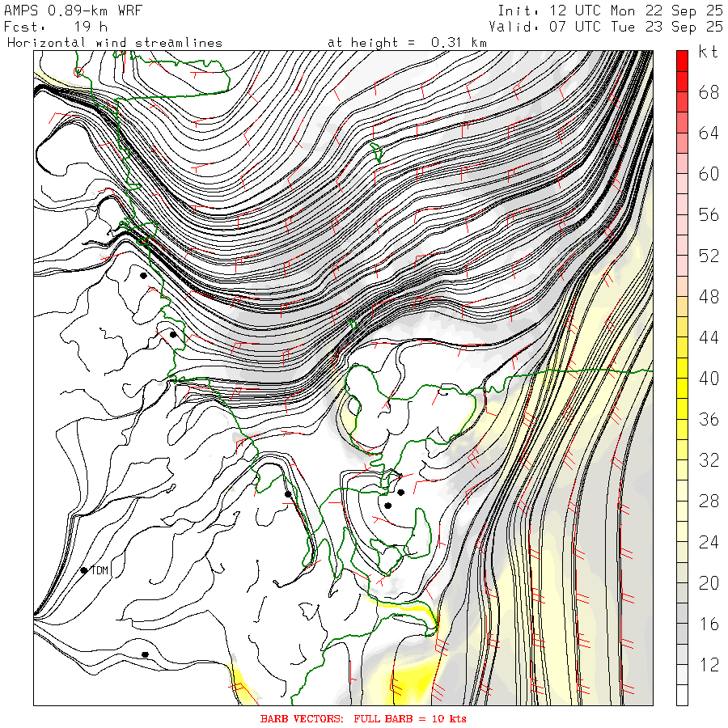Click the topmost station dot on the left side
This screenshot has width=728, height=728.
[143, 275]
